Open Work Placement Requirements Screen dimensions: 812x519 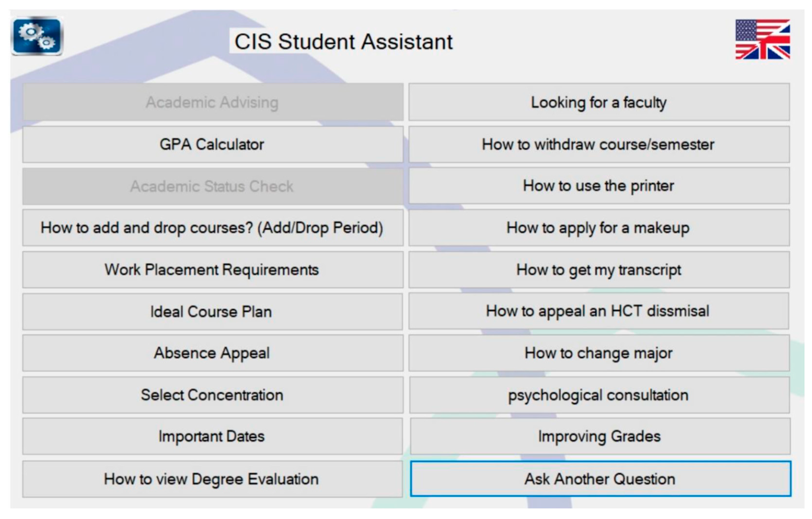[x=212, y=270]
